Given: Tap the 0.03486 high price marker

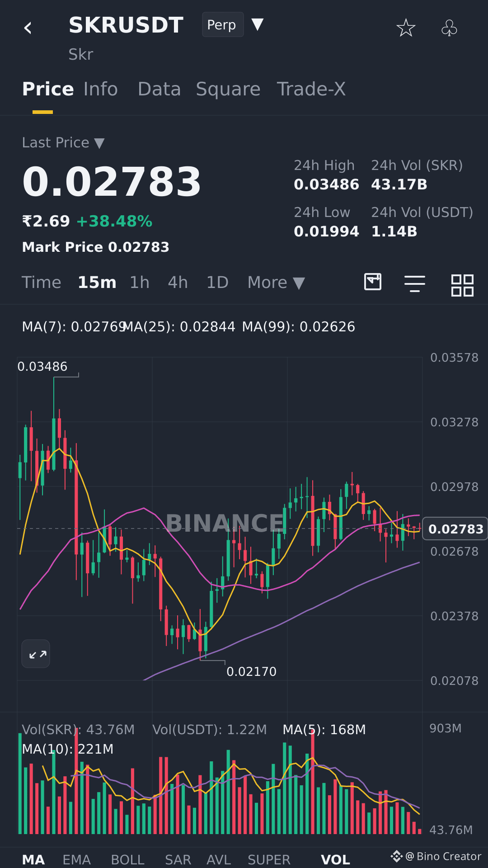Looking at the screenshot, I should [x=42, y=367].
